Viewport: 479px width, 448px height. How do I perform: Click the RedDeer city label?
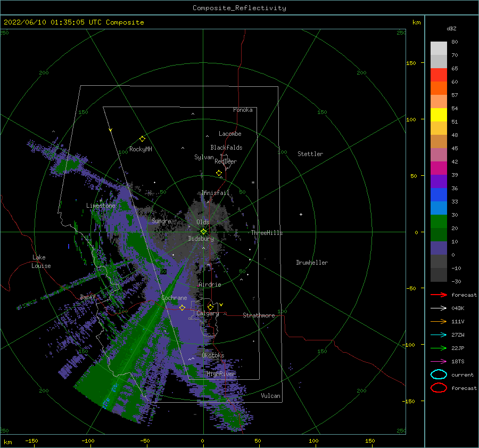(x=226, y=161)
